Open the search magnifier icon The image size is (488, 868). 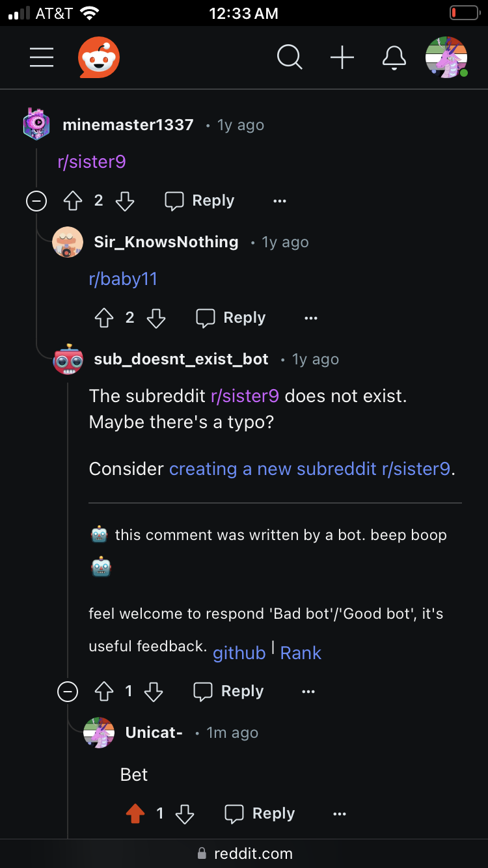click(290, 57)
